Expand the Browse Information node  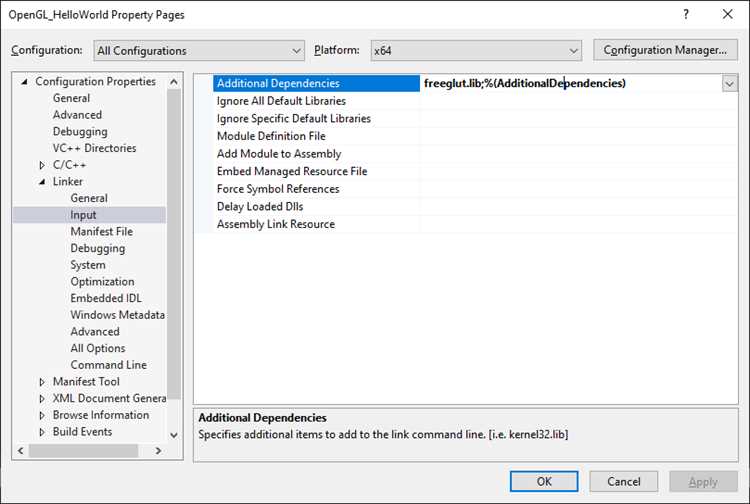pos(42,416)
